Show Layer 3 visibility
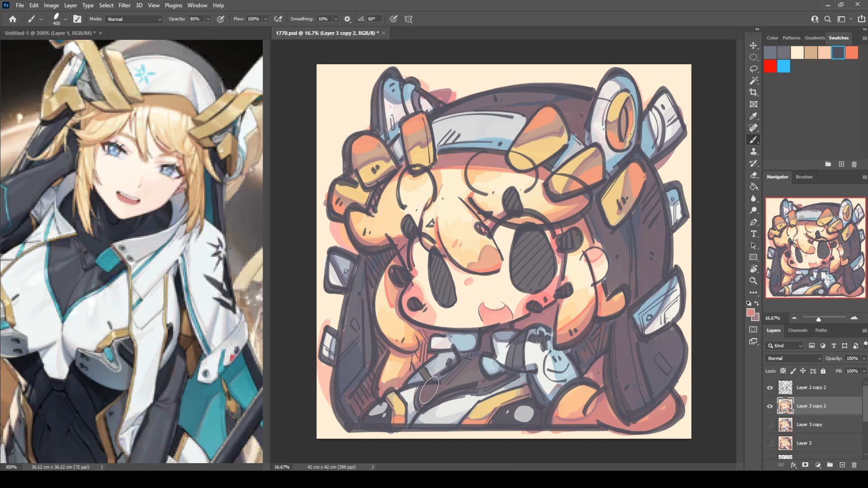The image size is (868, 488). (770, 443)
